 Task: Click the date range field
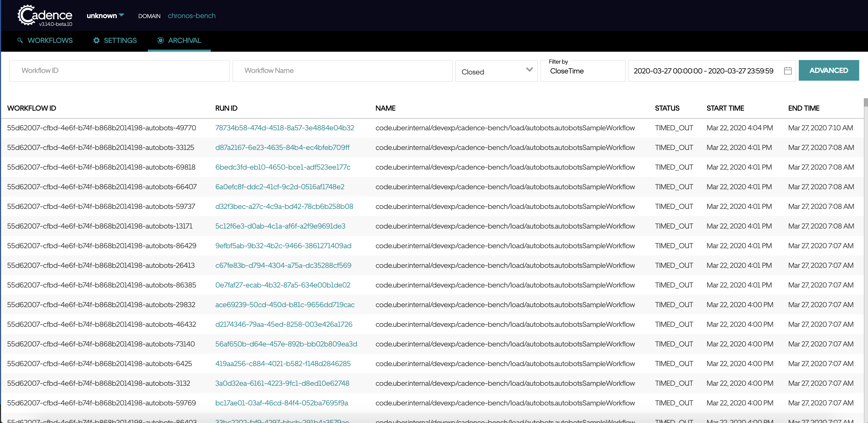[703, 71]
